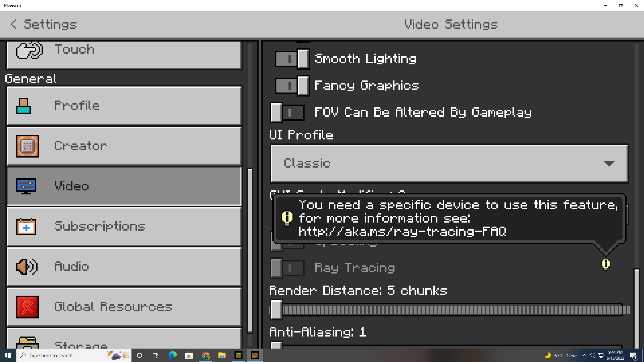Click the red Global Resources icon

pyautogui.click(x=28, y=307)
